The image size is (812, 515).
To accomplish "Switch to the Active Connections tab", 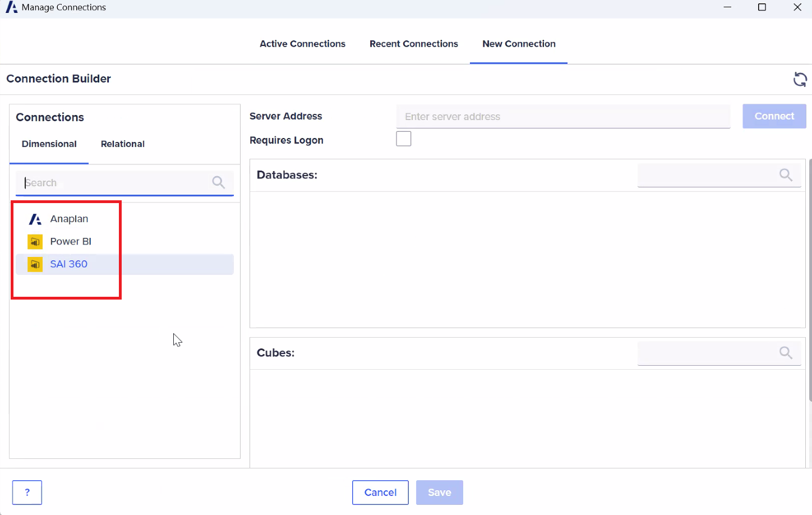I will [x=302, y=44].
